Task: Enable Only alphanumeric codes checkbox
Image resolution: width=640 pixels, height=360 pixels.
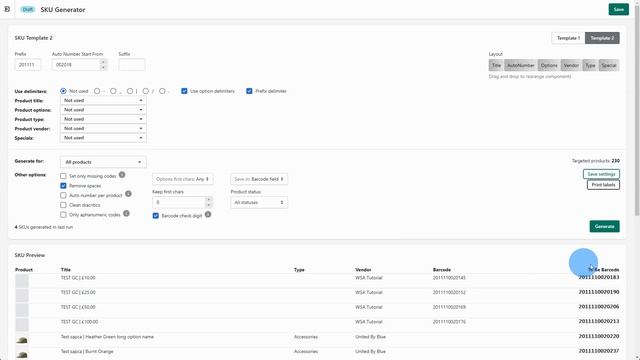Action: pos(63,215)
